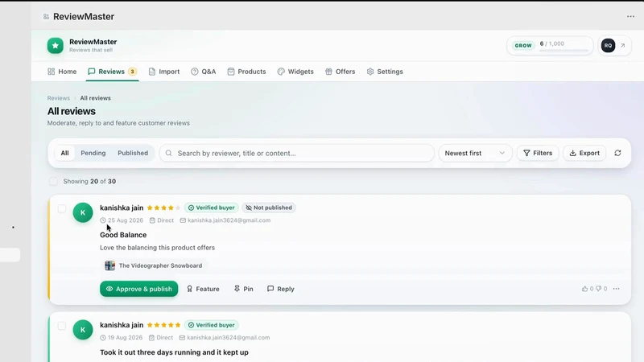Switch to the Products tab
The image size is (644, 362).
pos(246,72)
